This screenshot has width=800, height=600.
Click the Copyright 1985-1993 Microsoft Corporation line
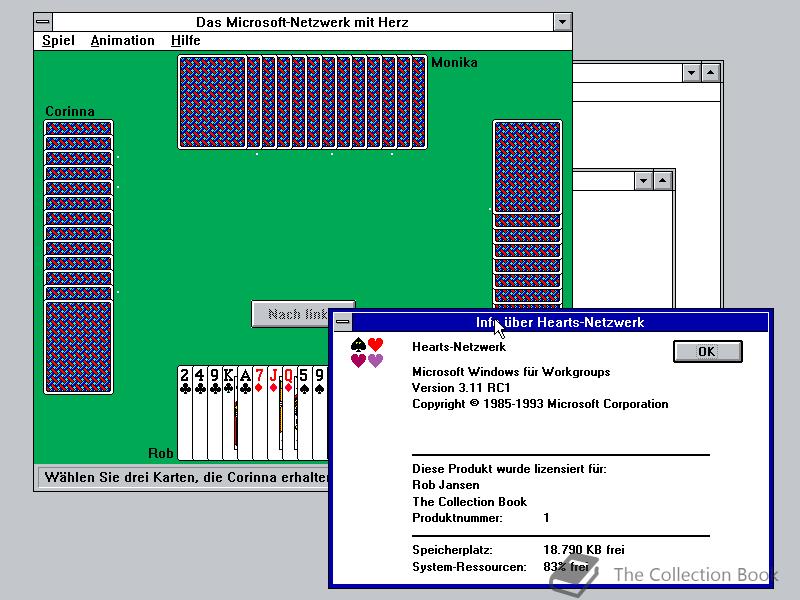(540, 404)
